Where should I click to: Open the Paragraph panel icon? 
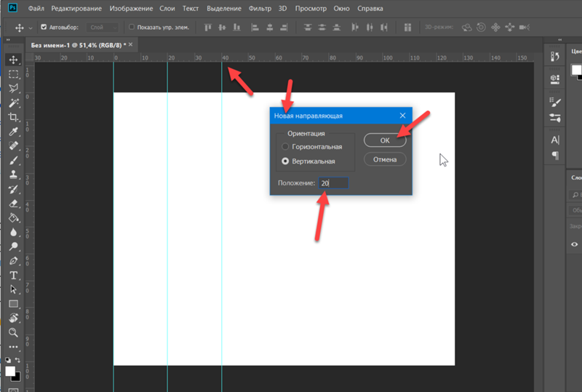[x=556, y=155]
